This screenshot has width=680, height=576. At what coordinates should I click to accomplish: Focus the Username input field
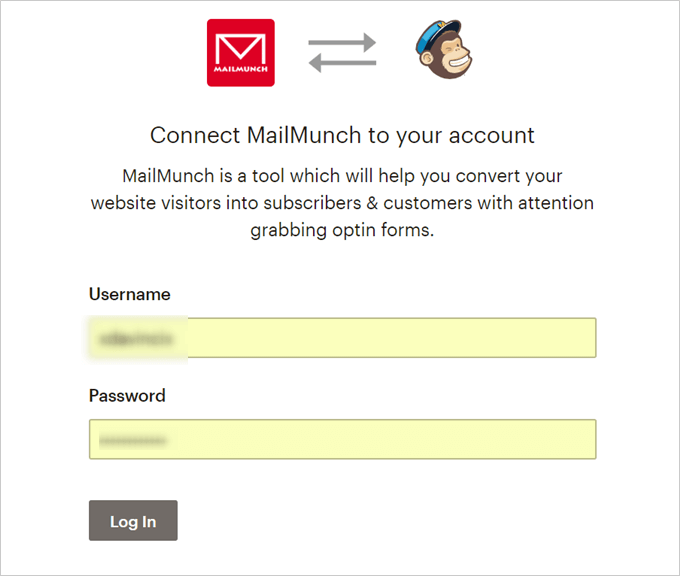(x=342, y=338)
